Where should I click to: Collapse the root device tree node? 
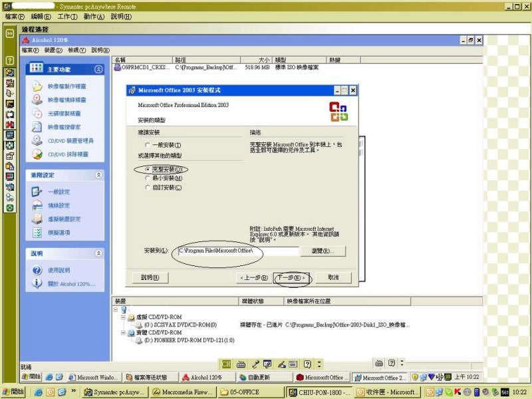pyautogui.click(x=116, y=309)
